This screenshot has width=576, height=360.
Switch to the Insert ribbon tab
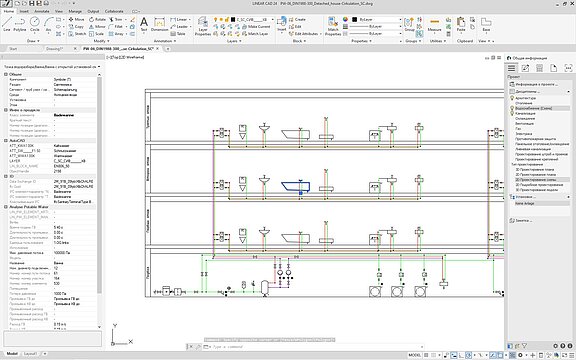pyautogui.click(x=24, y=11)
